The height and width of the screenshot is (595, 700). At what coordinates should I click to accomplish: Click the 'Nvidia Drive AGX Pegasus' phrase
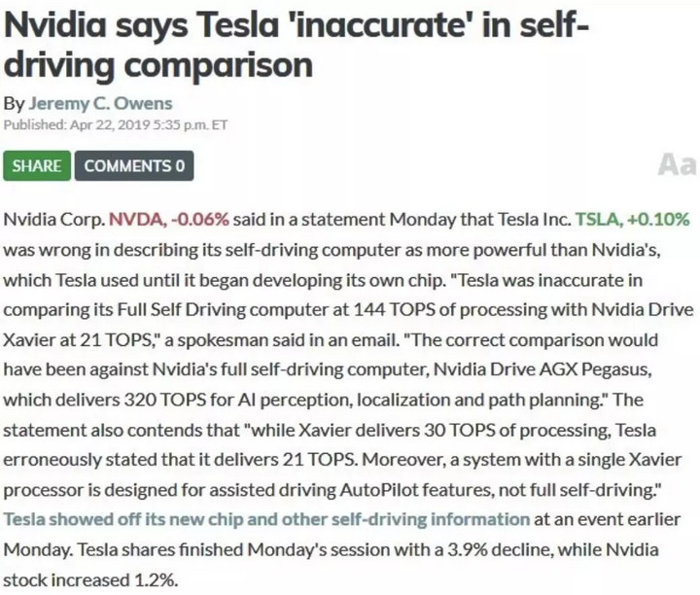pyautogui.click(x=532, y=370)
